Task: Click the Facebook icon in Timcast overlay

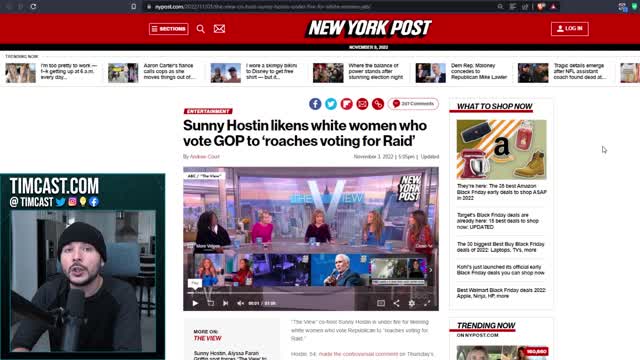Action: (93, 202)
